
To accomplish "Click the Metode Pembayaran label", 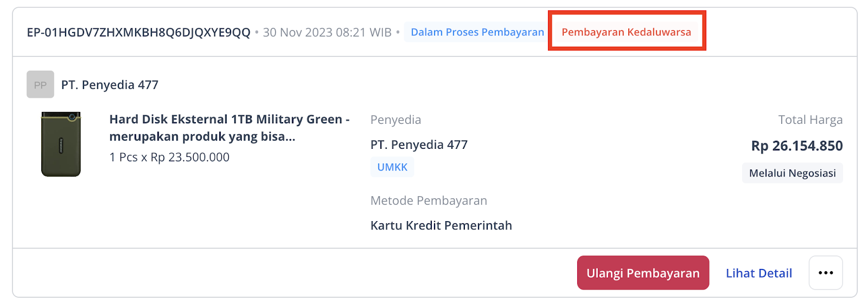I will [x=429, y=200].
